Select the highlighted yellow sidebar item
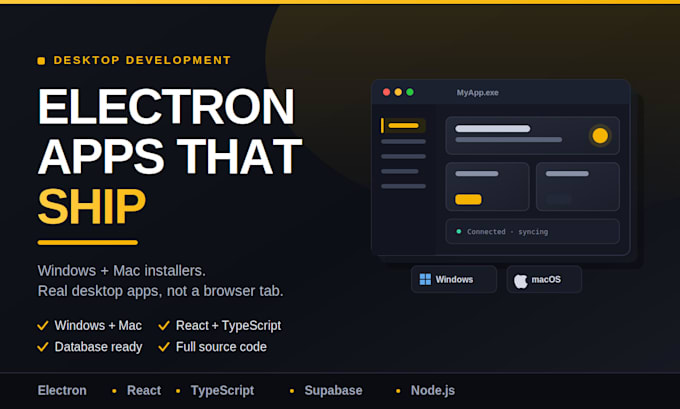Image resolution: width=680 pixels, height=409 pixels. pos(403,126)
